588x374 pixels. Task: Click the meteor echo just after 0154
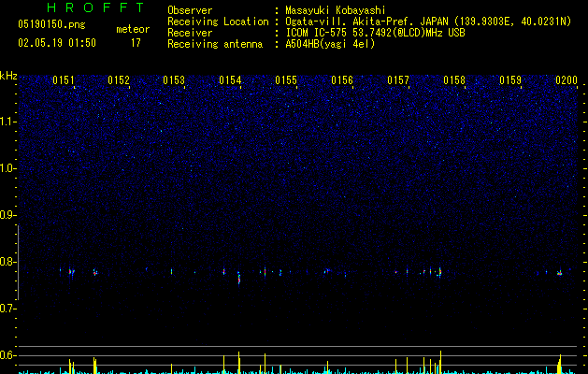239,278
